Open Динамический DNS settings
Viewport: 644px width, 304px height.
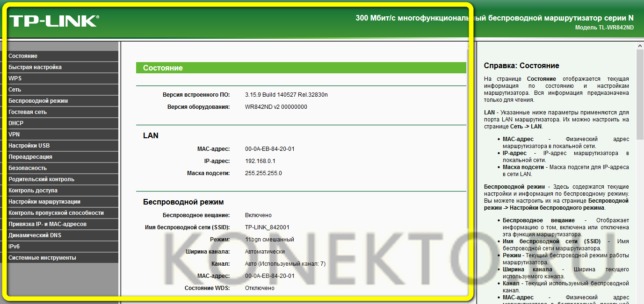59,235
